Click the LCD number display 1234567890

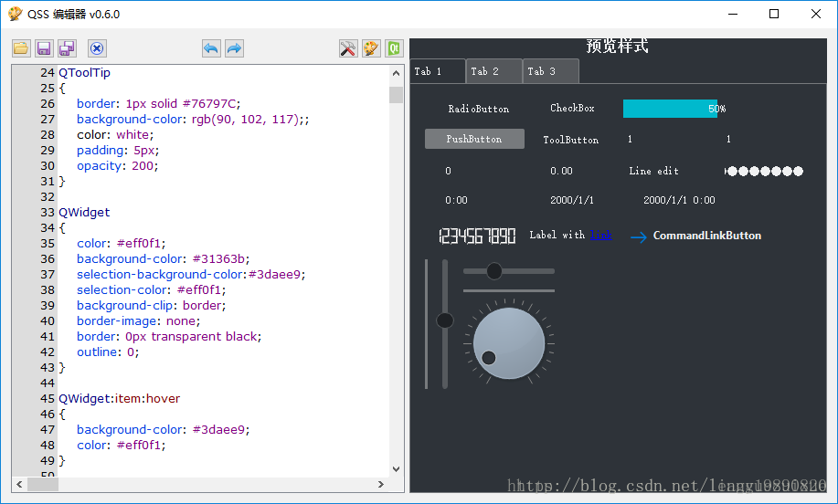pyautogui.click(x=477, y=236)
